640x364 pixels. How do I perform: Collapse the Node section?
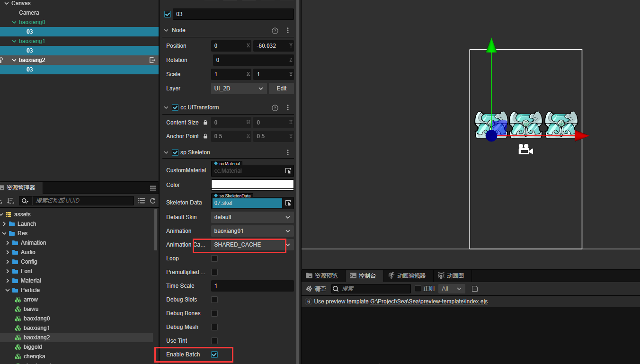166,30
